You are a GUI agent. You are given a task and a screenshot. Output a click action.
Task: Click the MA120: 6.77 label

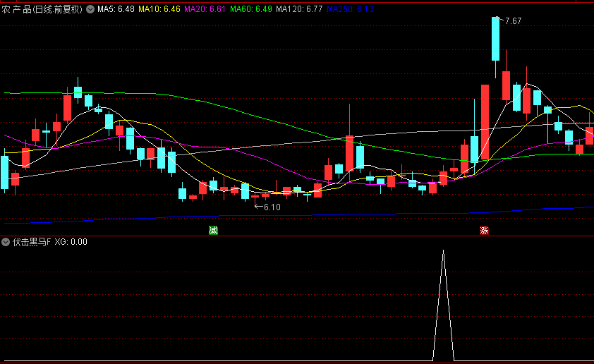click(299, 9)
